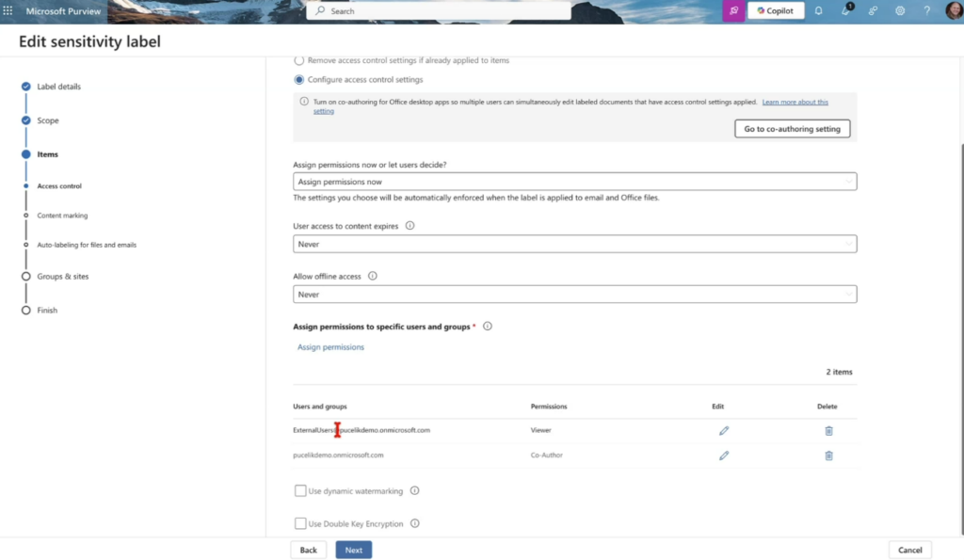964x560 pixels.
Task: Click the info icon in co-authoring banner
Action: (x=304, y=102)
